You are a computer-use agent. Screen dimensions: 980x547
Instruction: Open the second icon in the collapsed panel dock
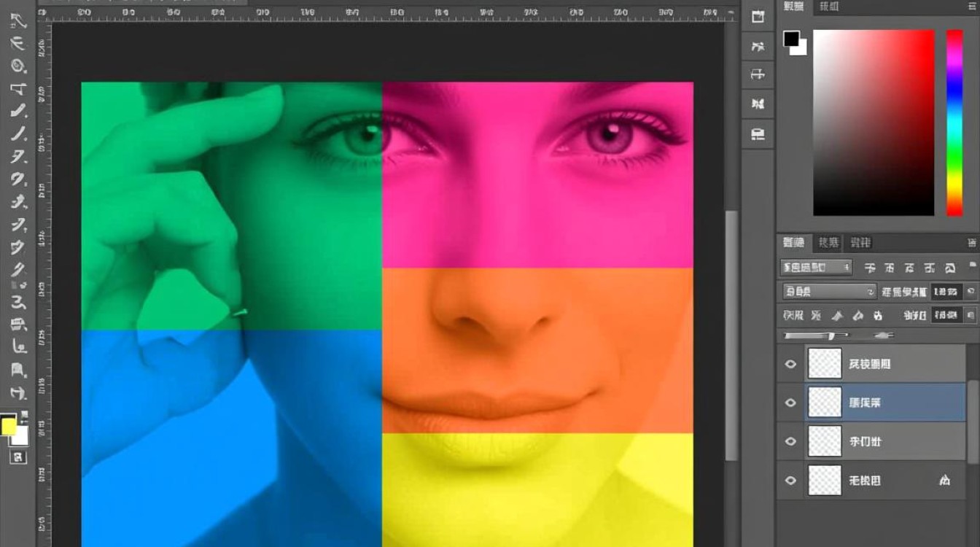(x=758, y=47)
